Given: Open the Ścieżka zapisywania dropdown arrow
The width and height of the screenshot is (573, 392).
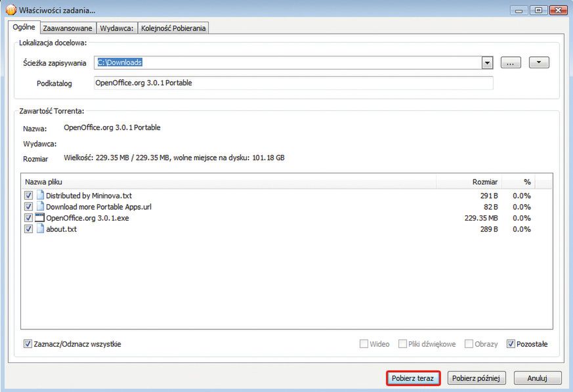Looking at the screenshot, I should pos(487,63).
